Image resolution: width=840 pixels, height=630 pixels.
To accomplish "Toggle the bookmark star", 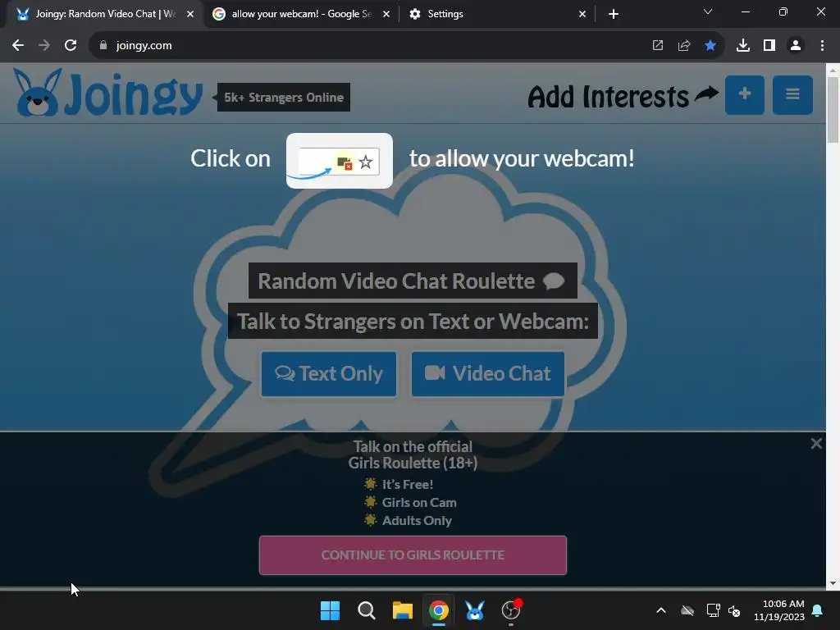I will point(710,46).
